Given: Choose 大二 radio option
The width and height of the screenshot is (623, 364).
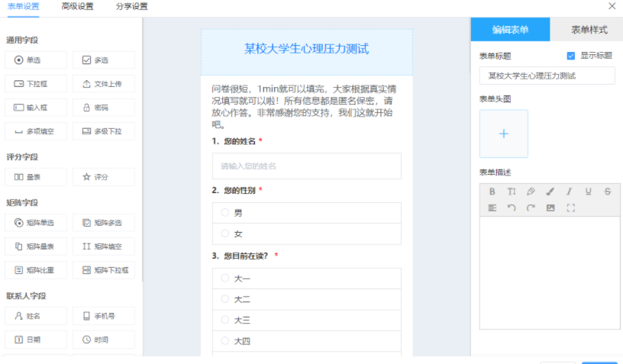Looking at the screenshot, I should [x=225, y=299].
